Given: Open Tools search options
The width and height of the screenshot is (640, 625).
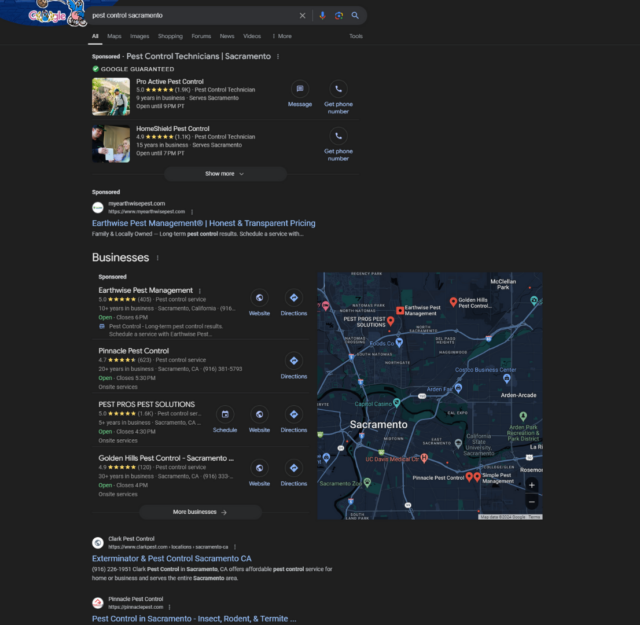Looking at the screenshot, I should tap(356, 36).
